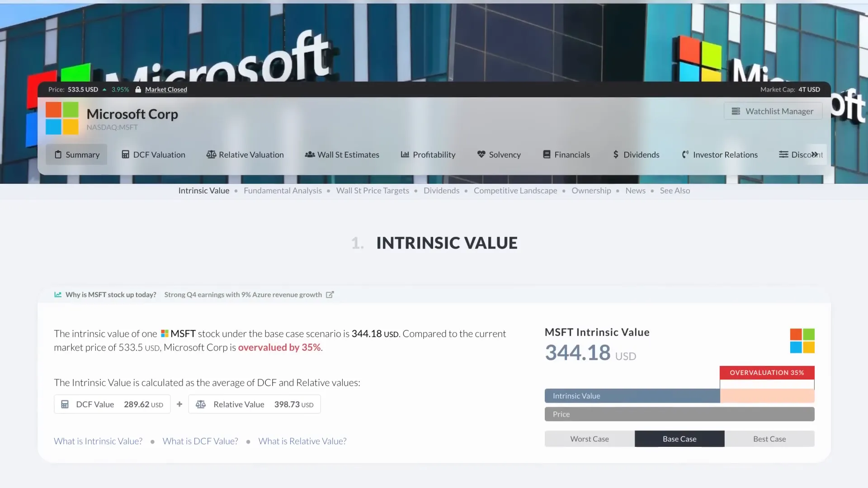
Task: Jump to News section
Action: coord(635,191)
